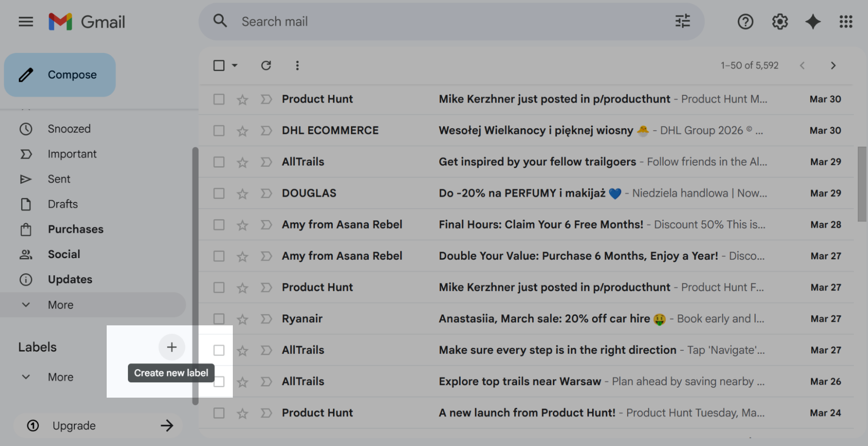Open the Help support icon
This screenshot has width=868, height=446.
[745, 22]
